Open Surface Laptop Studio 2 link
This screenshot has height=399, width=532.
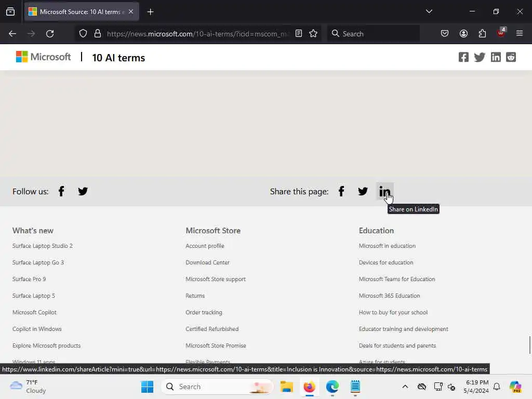click(x=43, y=246)
